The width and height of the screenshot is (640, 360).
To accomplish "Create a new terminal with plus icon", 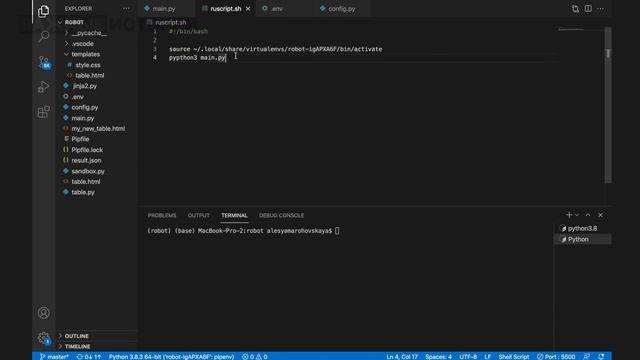I will click(569, 215).
